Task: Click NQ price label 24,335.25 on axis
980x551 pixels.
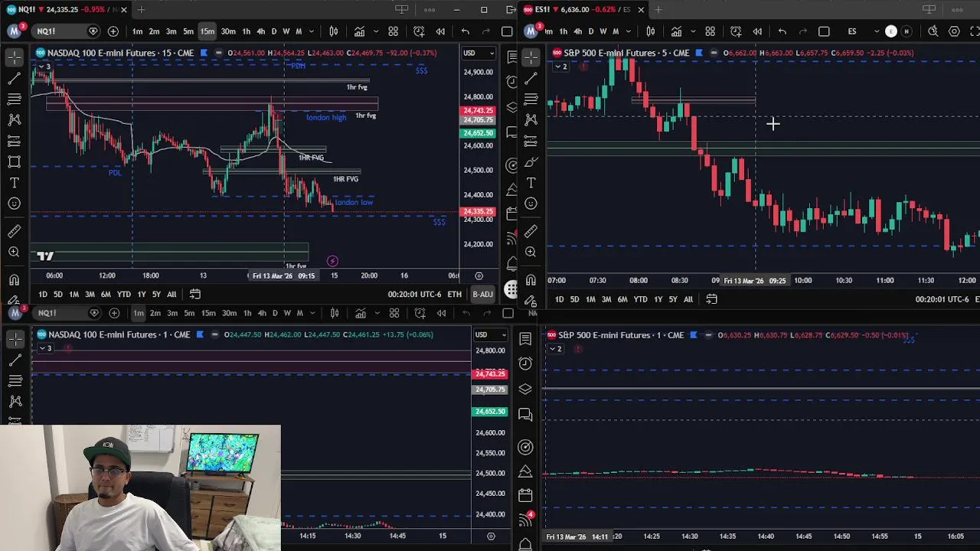Action: click(479, 212)
